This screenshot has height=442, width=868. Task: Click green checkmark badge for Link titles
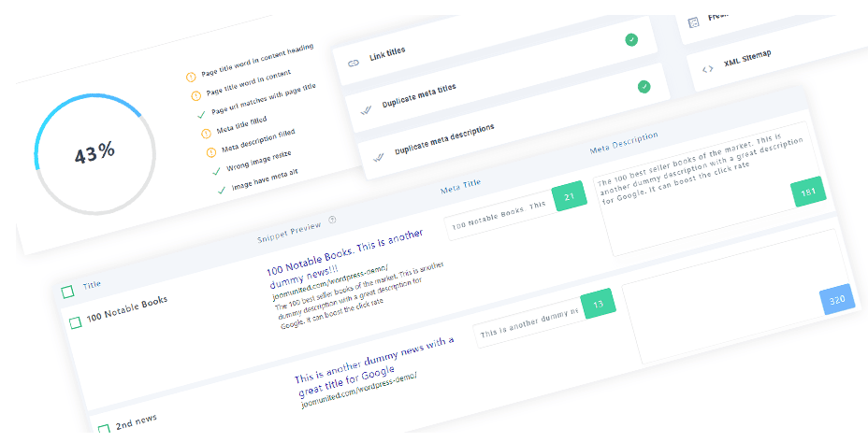(631, 40)
